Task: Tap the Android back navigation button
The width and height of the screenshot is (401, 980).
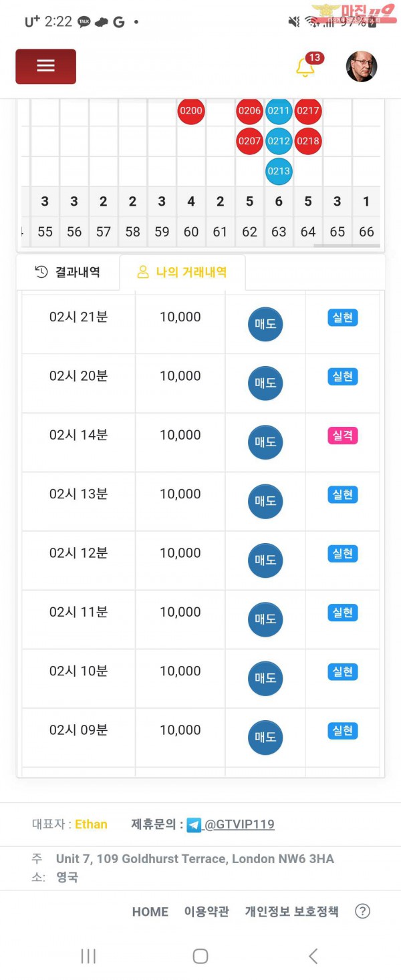Action: tap(313, 956)
